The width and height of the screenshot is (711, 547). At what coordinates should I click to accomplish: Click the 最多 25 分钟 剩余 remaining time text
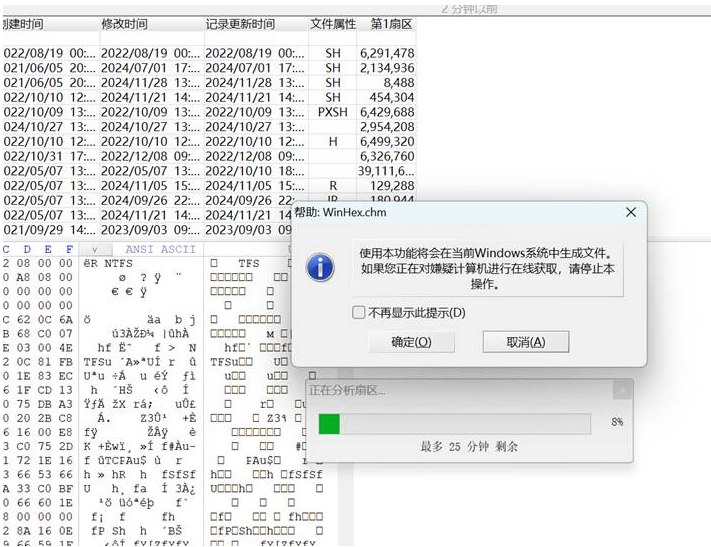pos(469,447)
